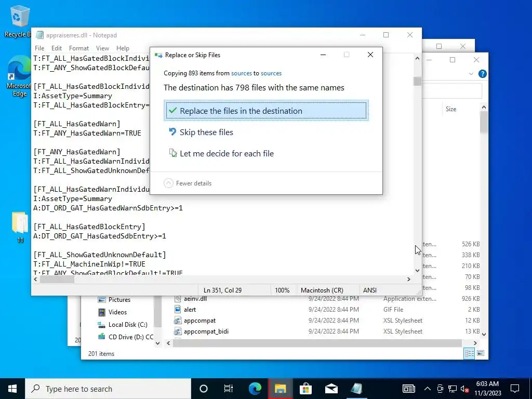Open Task View on the taskbar

[x=229, y=389]
